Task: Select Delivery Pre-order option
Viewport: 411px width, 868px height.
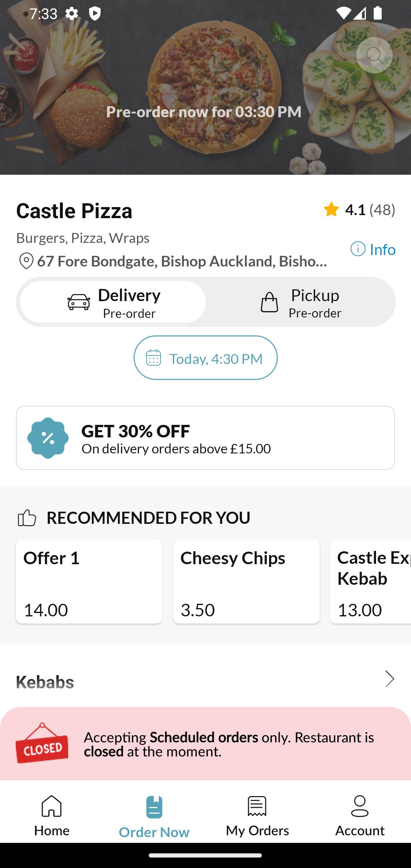Action: coord(113,302)
